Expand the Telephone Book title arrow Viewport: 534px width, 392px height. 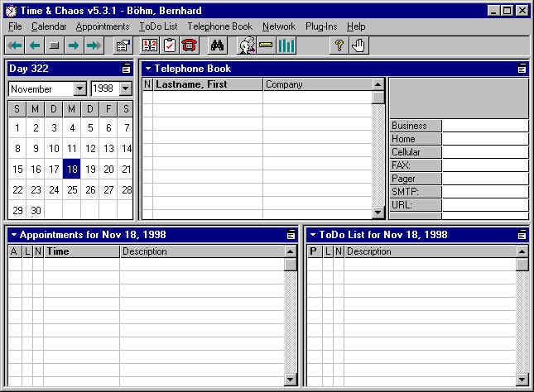pos(148,69)
